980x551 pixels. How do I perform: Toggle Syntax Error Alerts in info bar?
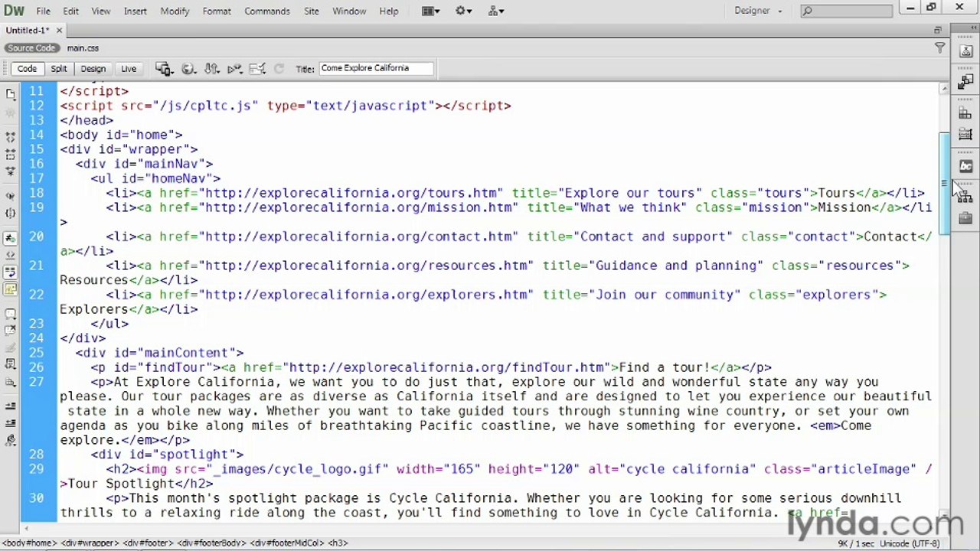tap(11, 289)
